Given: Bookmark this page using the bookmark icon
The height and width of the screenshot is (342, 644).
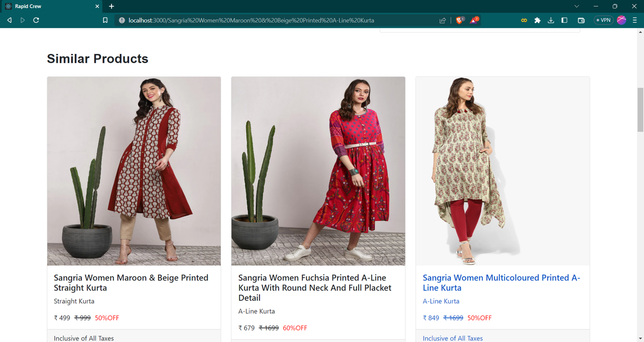Looking at the screenshot, I should click(105, 20).
